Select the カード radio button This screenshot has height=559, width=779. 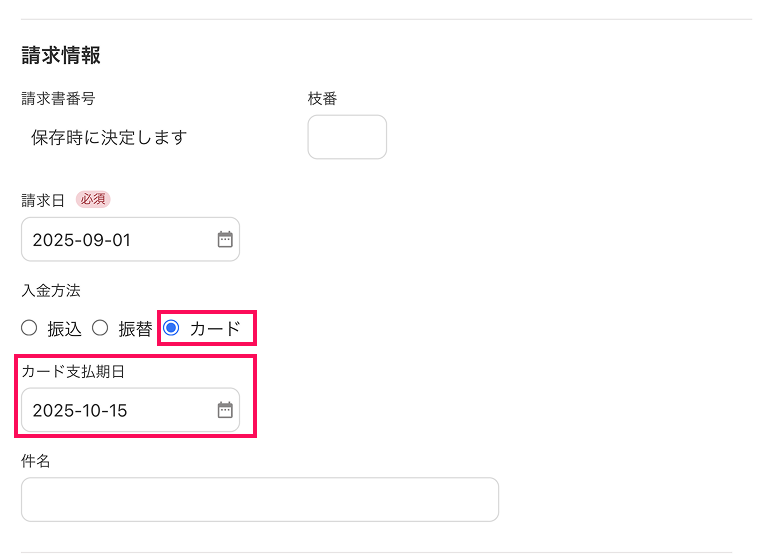pyautogui.click(x=171, y=328)
